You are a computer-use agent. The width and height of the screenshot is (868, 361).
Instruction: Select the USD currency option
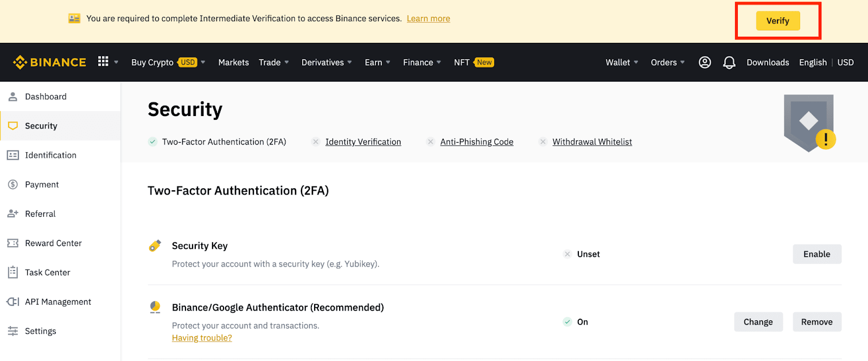[845, 62]
